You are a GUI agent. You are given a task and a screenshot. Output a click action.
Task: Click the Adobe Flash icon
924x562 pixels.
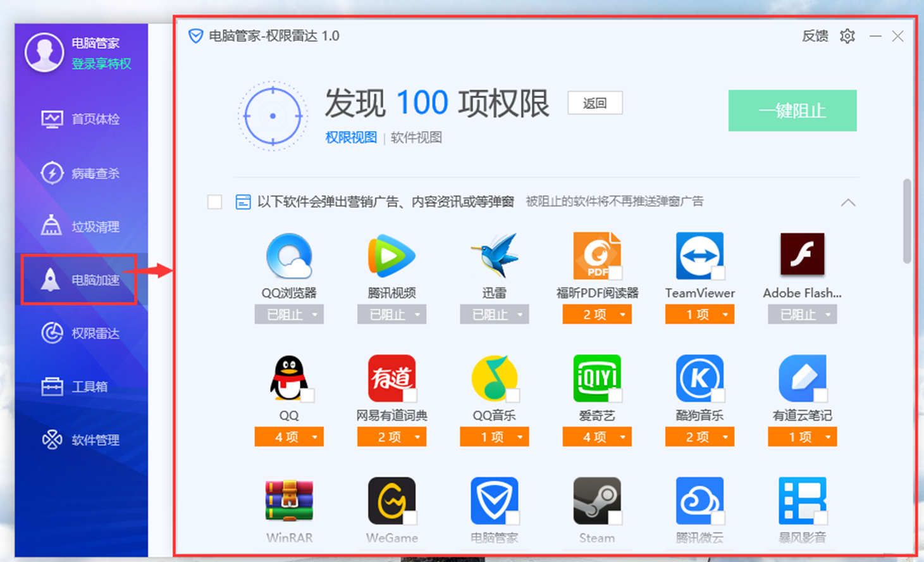pyautogui.click(x=802, y=254)
